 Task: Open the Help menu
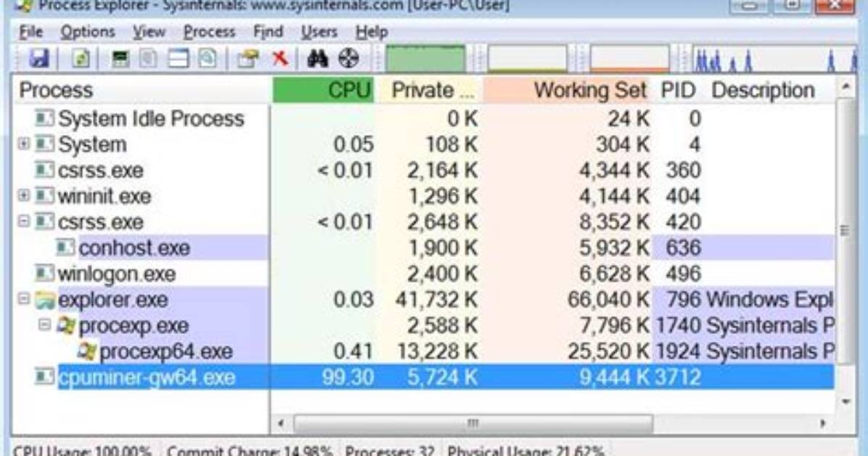(x=372, y=32)
